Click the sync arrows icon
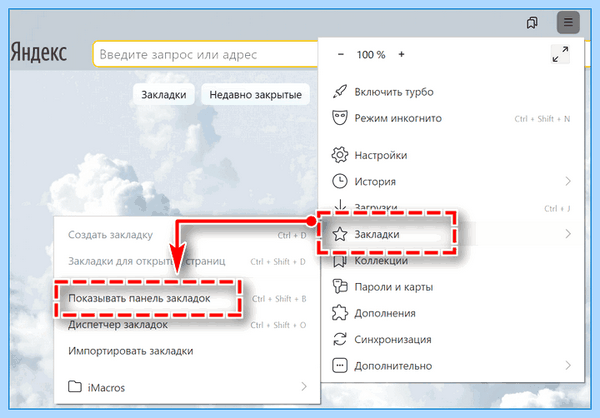The height and width of the screenshot is (418, 600). 339,339
